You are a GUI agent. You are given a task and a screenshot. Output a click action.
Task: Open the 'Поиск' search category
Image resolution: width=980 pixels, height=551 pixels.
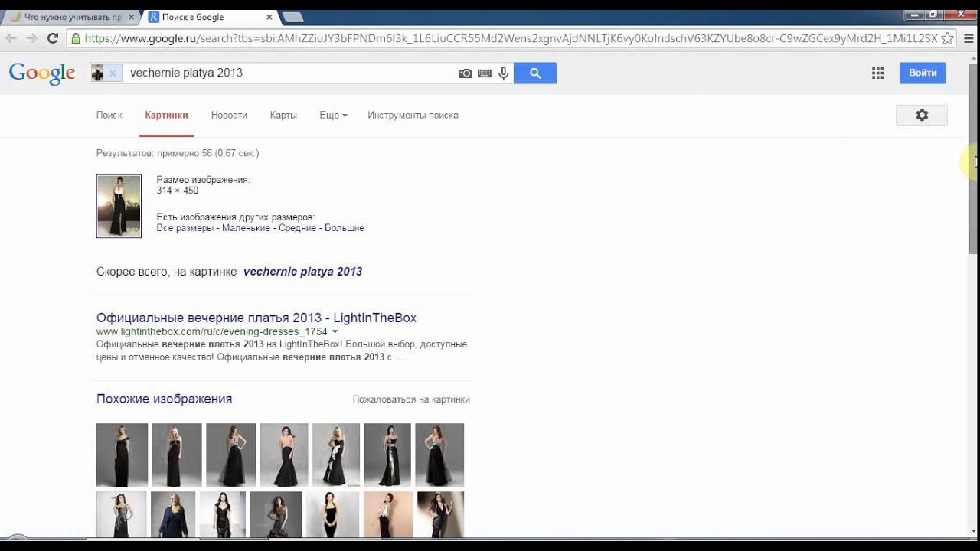tap(109, 115)
